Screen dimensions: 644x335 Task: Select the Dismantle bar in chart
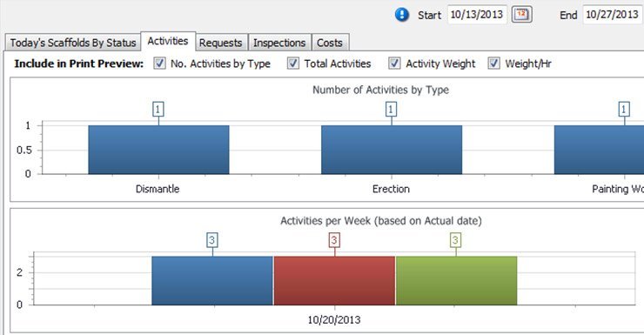pos(158,150)
